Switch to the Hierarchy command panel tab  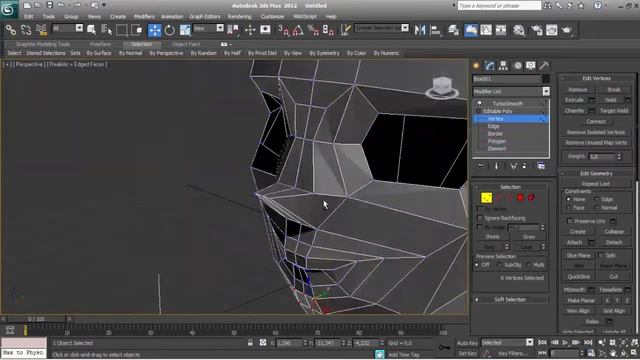[503, 66]
